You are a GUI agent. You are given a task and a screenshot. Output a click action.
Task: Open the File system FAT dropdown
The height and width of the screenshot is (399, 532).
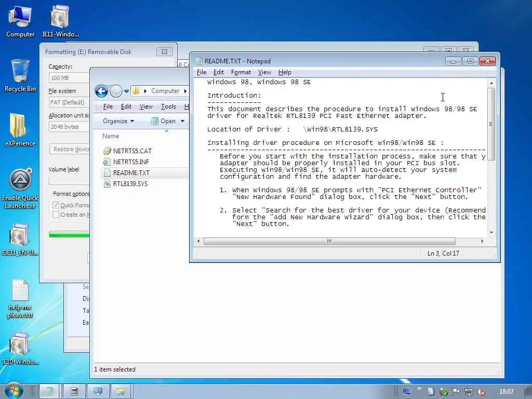click(69, 102)
